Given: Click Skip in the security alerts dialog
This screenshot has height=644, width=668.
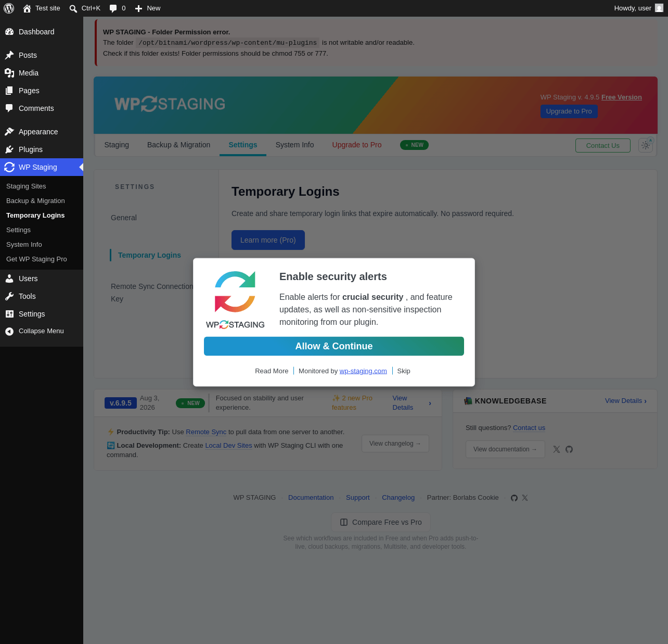Looking at the screenshot, I should [404, 371].
